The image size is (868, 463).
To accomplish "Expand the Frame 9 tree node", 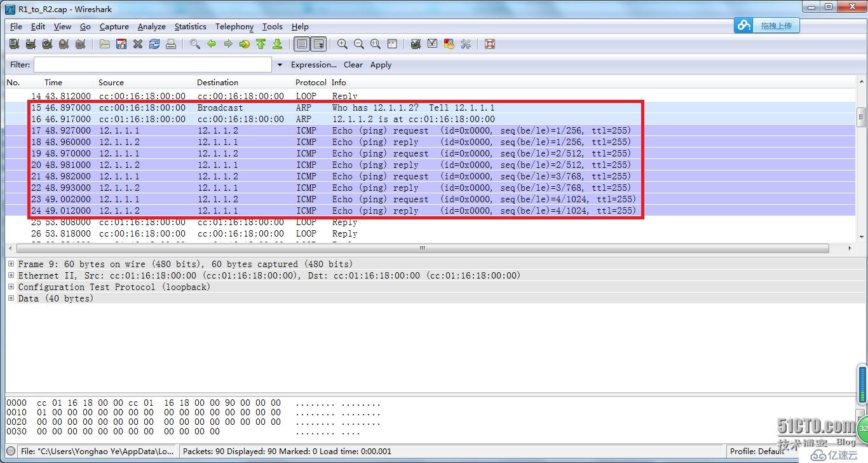I will [11, 264].
